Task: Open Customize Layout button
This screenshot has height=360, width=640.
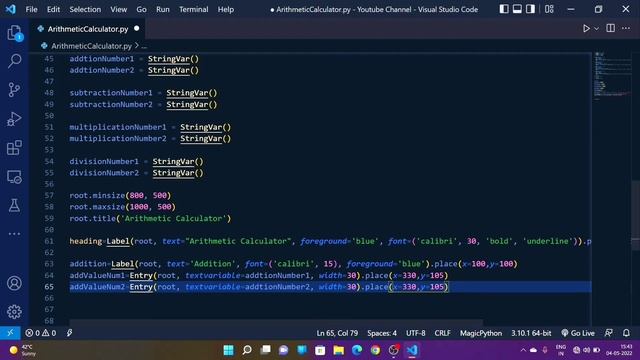Action: point(549,9)
